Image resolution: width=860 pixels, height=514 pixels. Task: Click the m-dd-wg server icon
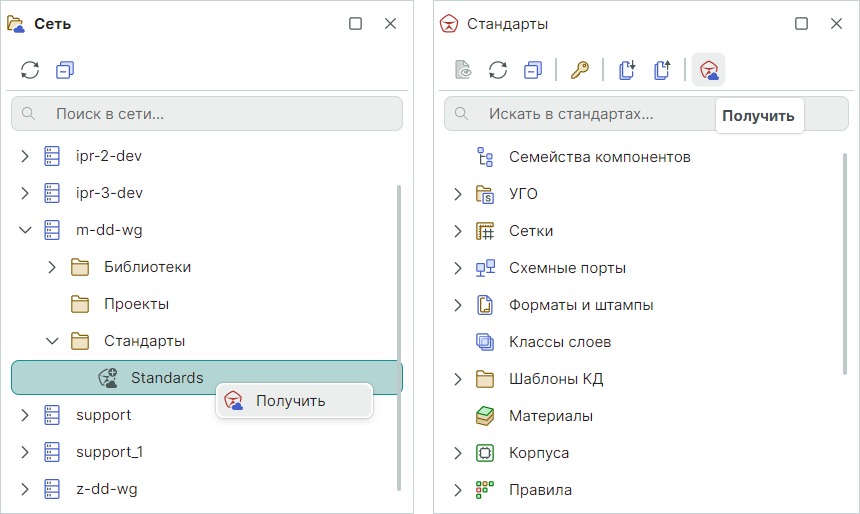(52, 230)
